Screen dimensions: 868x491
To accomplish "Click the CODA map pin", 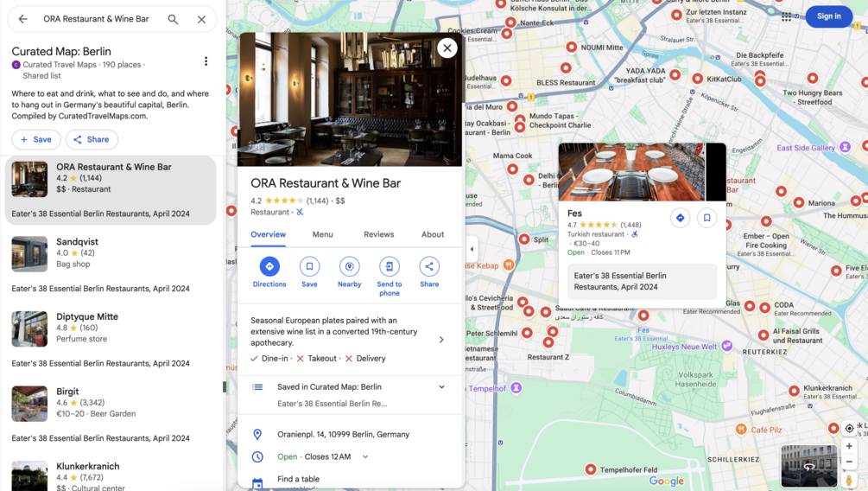I will pos(764,307).
